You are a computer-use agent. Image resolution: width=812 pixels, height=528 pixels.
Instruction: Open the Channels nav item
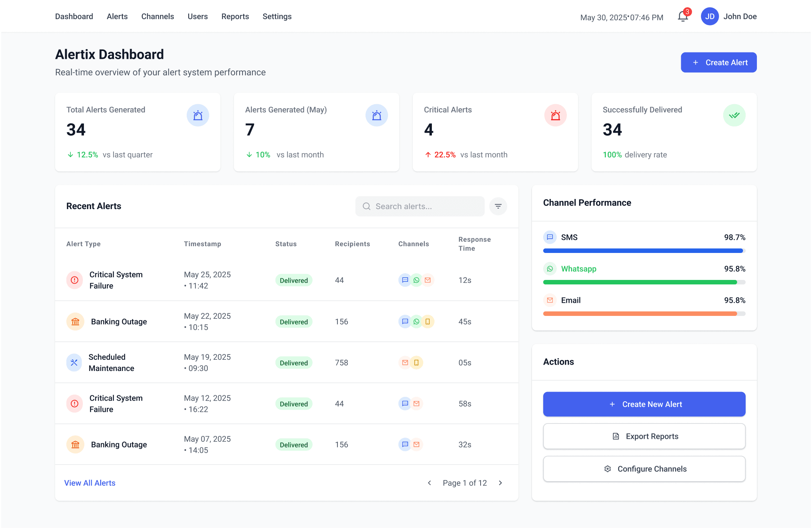[158, 16]
